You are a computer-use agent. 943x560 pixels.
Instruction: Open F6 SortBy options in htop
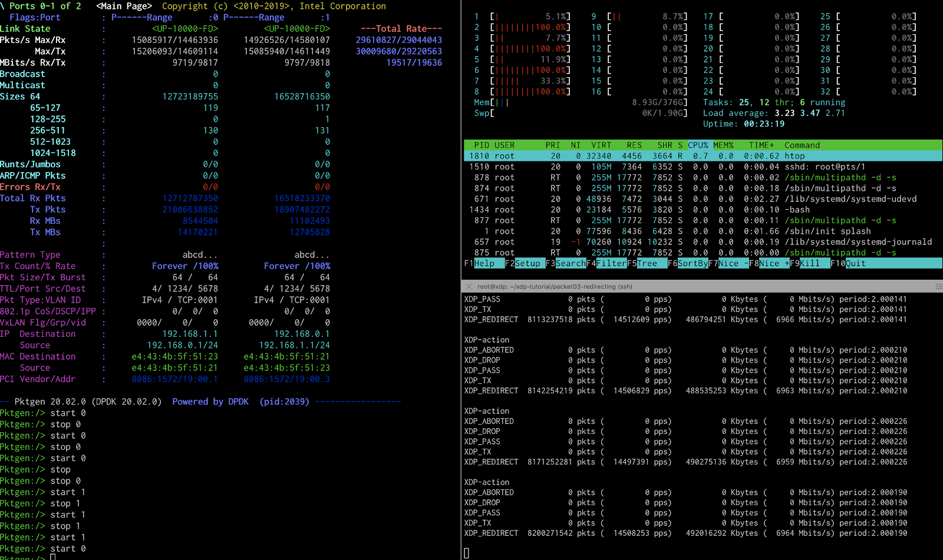point(688,263)
